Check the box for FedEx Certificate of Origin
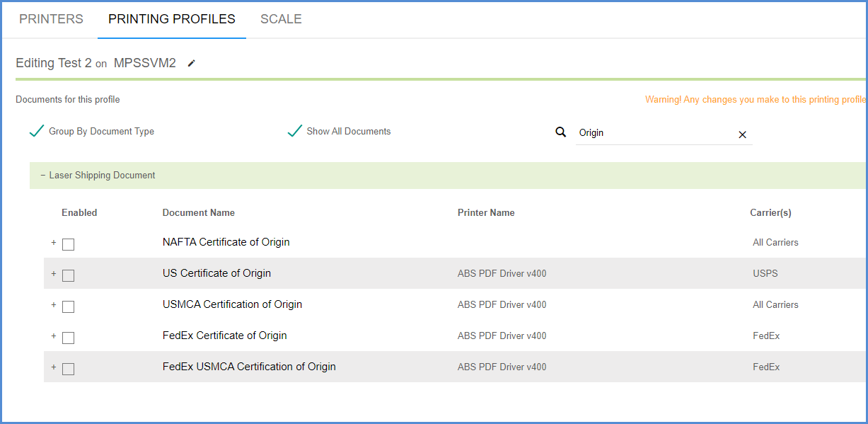Viewport: 868px width, 424px height. coord(67,338)
